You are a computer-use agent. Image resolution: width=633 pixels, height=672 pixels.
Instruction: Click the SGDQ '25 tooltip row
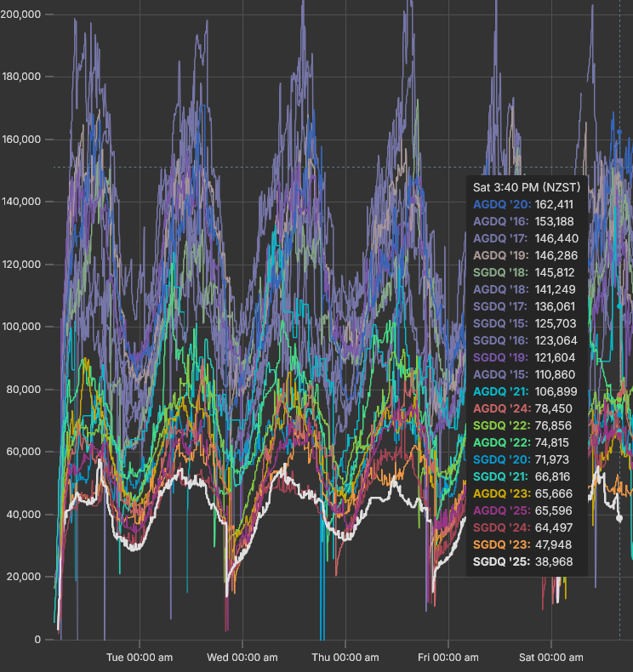523,561
